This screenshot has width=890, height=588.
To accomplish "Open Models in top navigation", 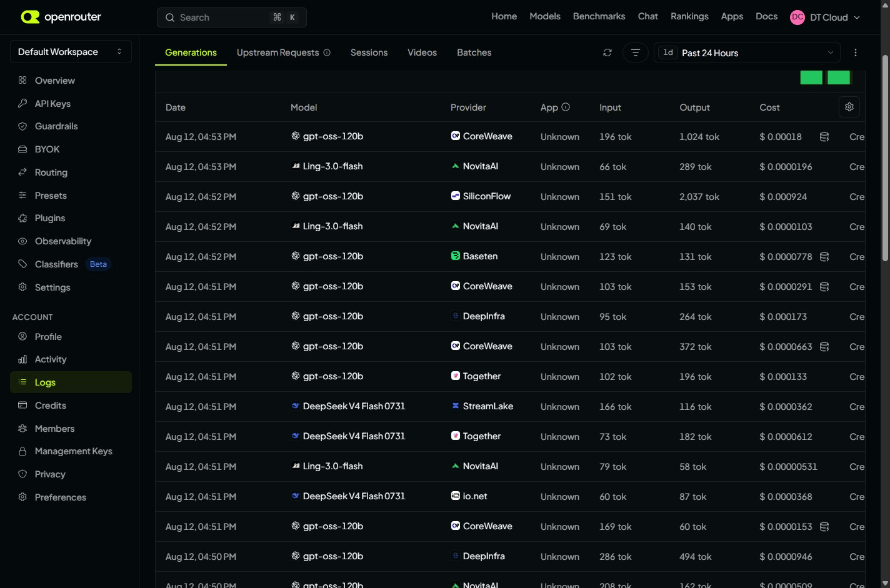I will pyautogui.click(x=545, y=16).
